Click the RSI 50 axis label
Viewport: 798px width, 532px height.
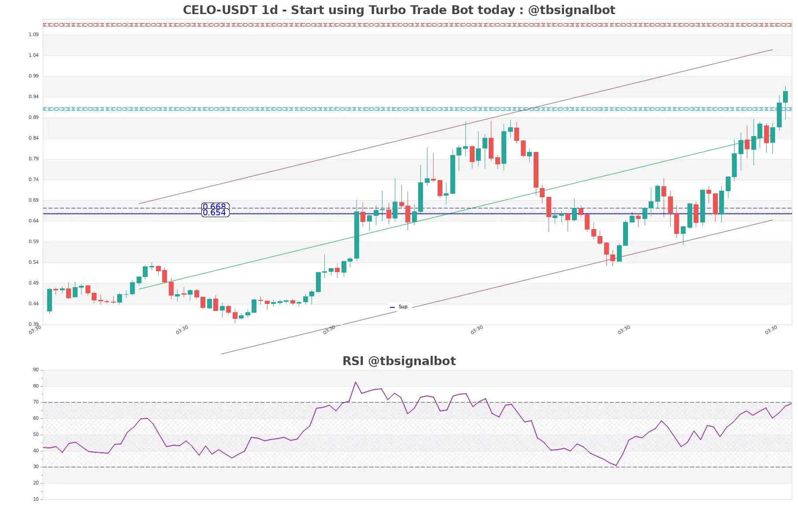pyautogui.click(x=36, y=434)
